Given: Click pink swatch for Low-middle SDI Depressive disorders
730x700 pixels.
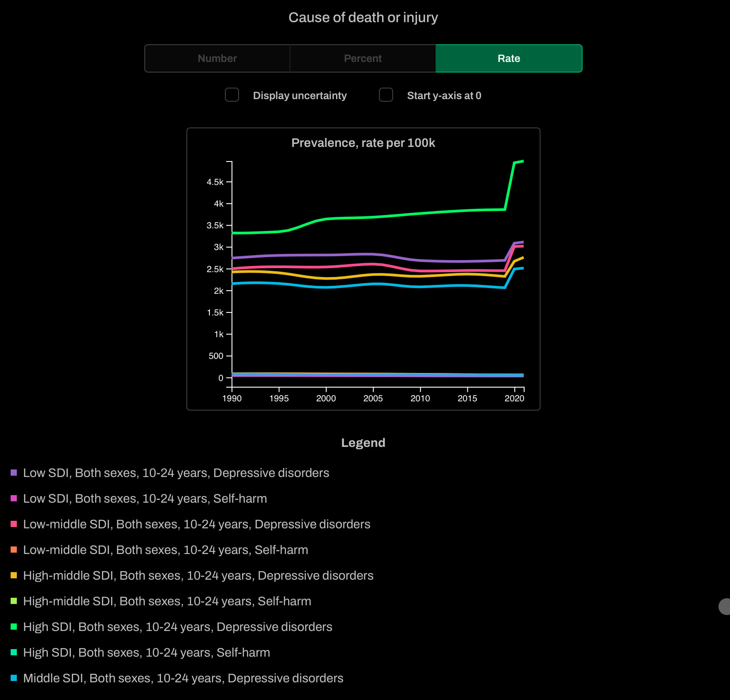Looking at the screenshot, I should (14, 524).
